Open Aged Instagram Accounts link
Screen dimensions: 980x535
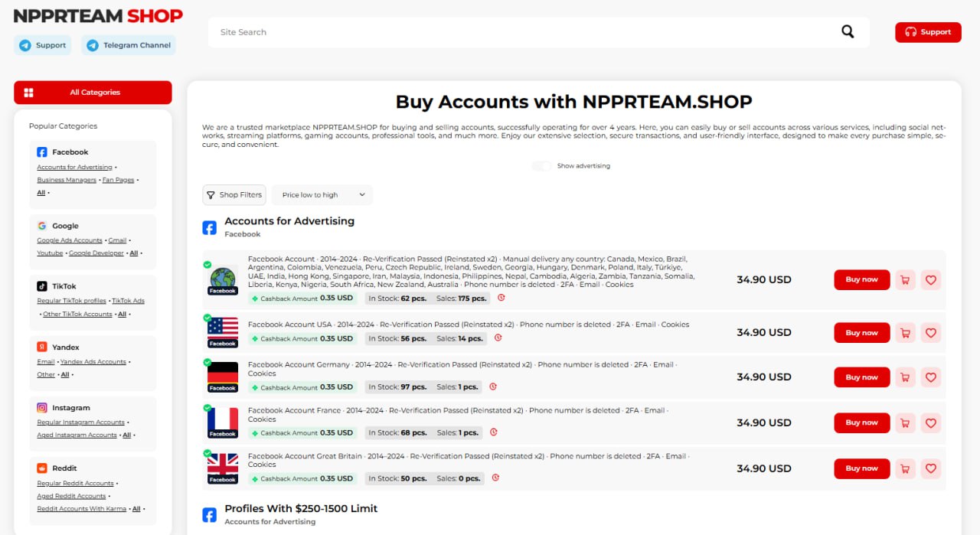77,435
